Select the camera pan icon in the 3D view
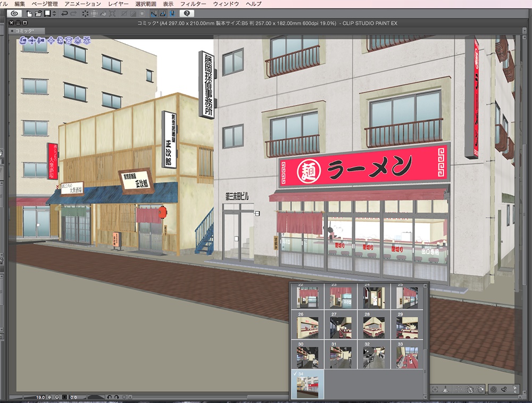The width and height of the screenshot is (532, 403). [32, 40]
